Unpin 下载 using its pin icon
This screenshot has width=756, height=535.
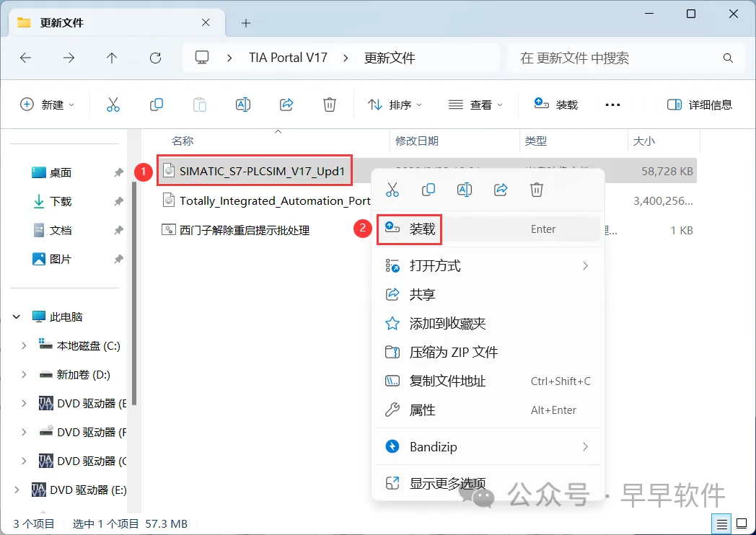click(118, 201)
